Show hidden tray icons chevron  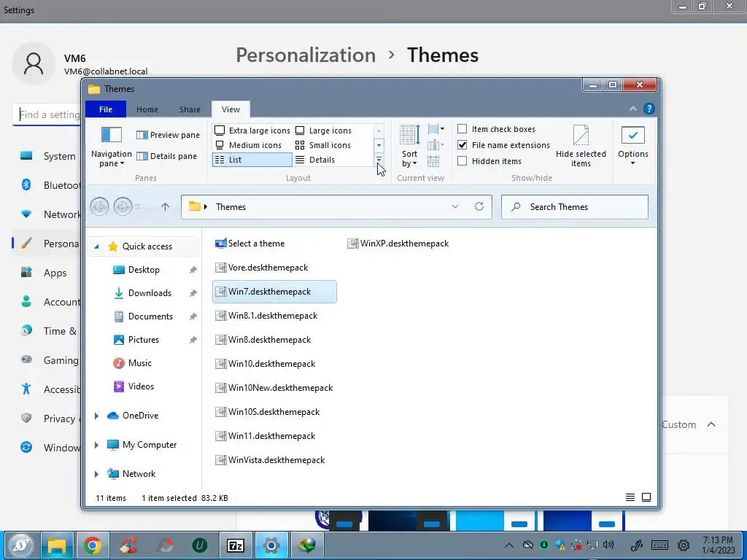[x=508, y=545]
